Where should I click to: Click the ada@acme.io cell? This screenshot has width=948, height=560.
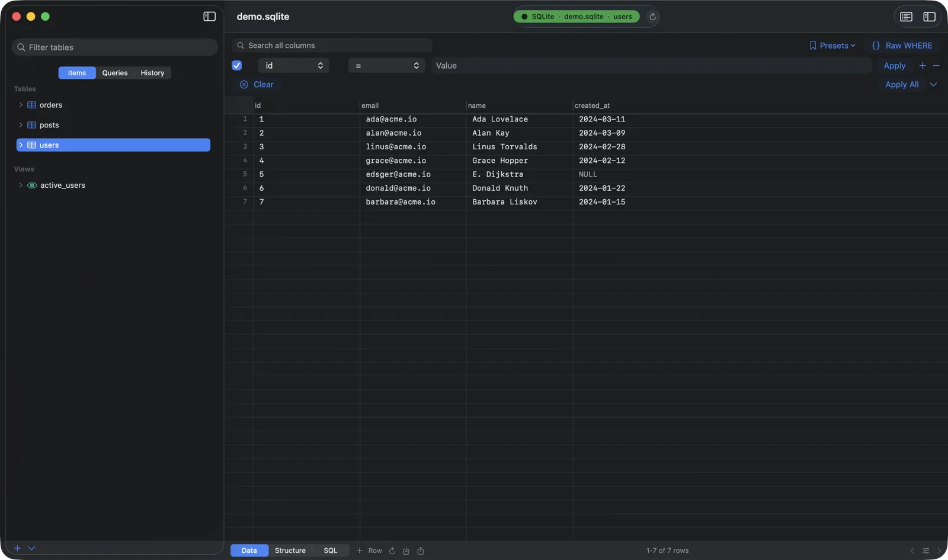click(413, 119)
